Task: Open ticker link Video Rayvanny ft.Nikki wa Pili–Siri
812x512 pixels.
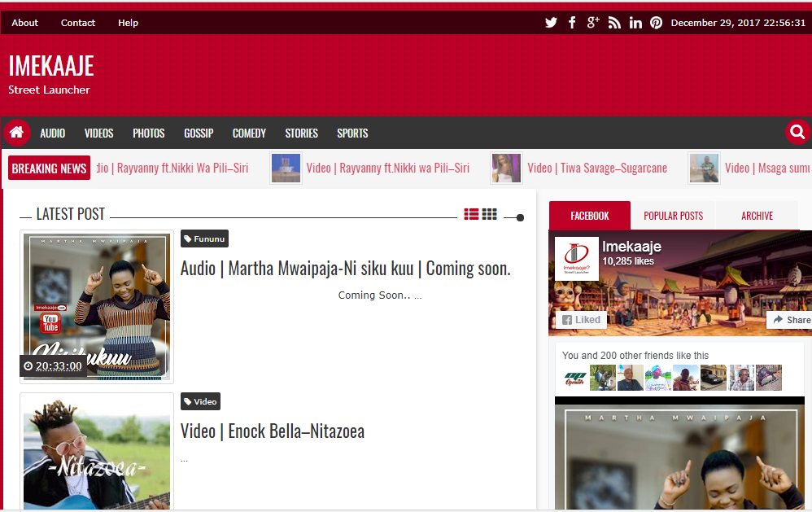Action: coord(388,168)
